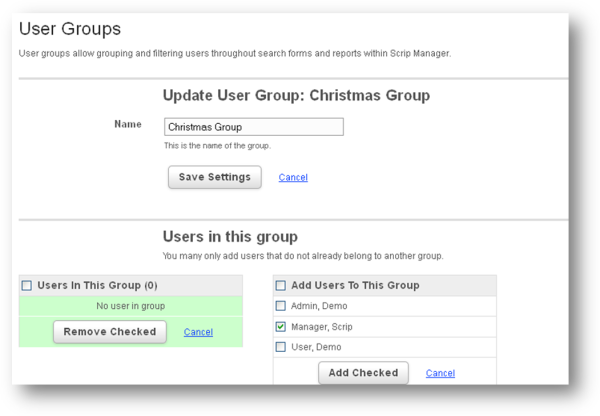Click the Manager, Scrip name text
Image resolution: width=600 pixels, height=416 pixels.
[x=321, y=326]
